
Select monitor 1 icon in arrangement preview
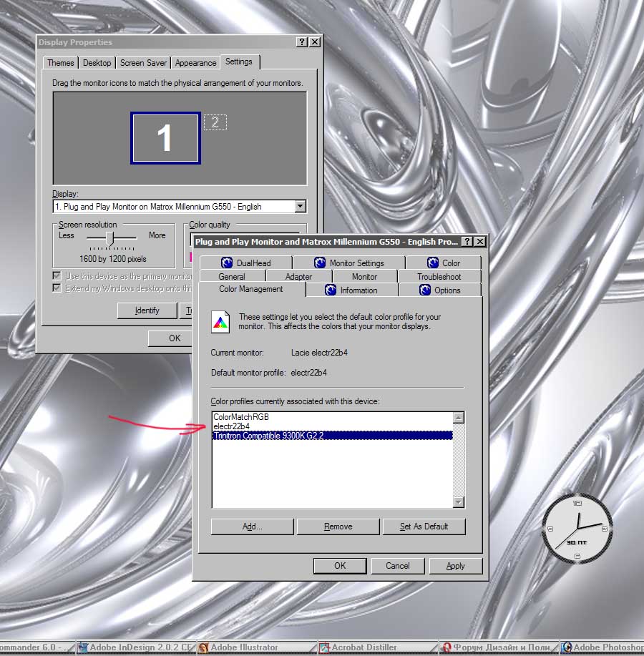[x=165, y=138]
